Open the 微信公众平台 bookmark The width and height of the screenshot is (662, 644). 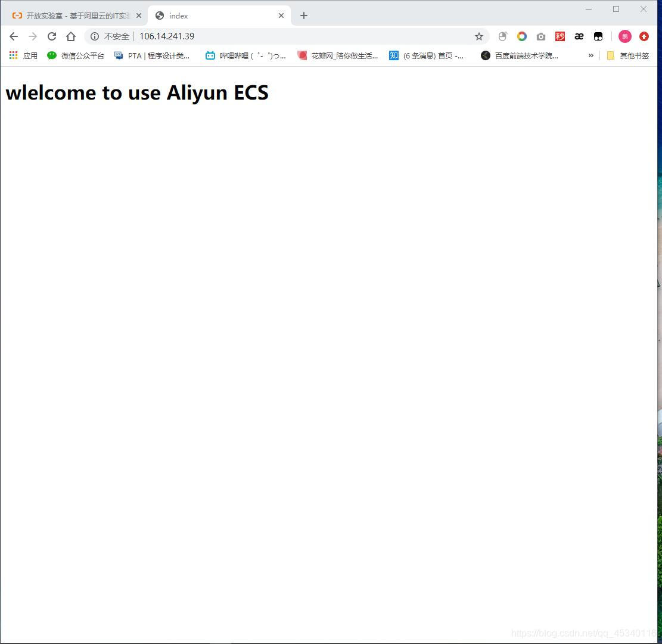click(x=76, y=55)
